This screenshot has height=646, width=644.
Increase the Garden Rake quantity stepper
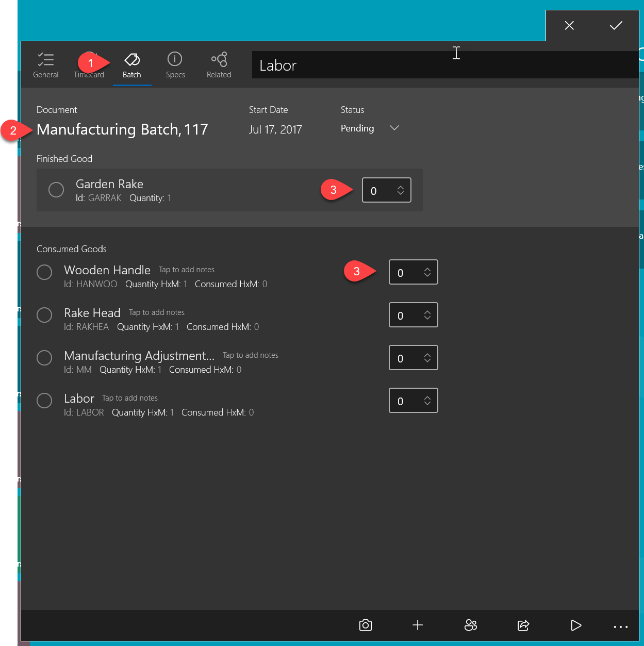pos(401,186)
